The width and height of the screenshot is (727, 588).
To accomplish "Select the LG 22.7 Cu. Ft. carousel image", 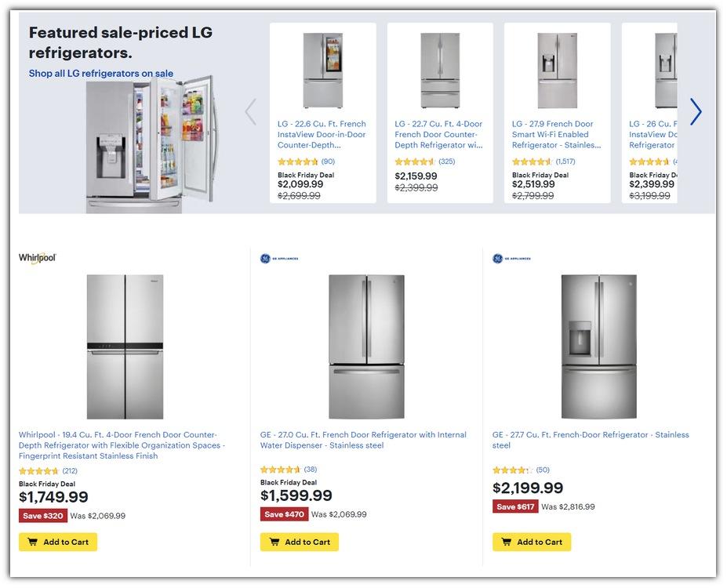I will pyautogui.click(x=440, y=71).
